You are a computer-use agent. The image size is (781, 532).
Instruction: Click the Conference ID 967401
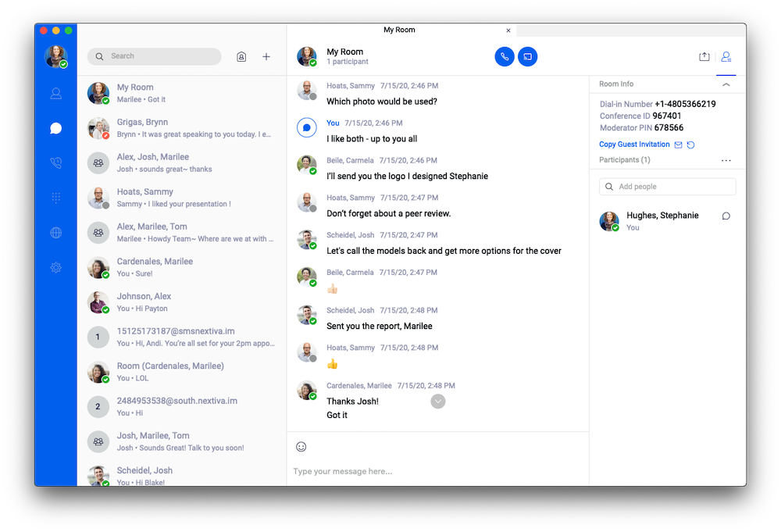pos(640,116)
